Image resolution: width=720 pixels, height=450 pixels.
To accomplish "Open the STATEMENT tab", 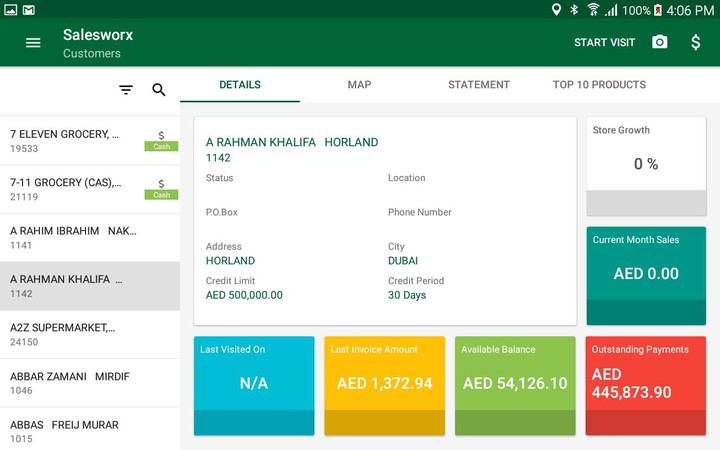I will (x=479, y=85).
